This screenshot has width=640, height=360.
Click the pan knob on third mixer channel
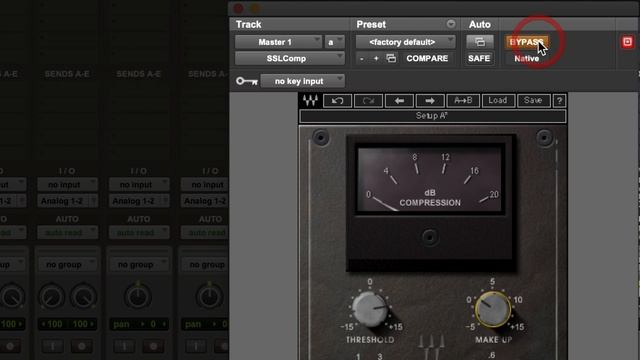pyautogui.click(x=138, y=296)
